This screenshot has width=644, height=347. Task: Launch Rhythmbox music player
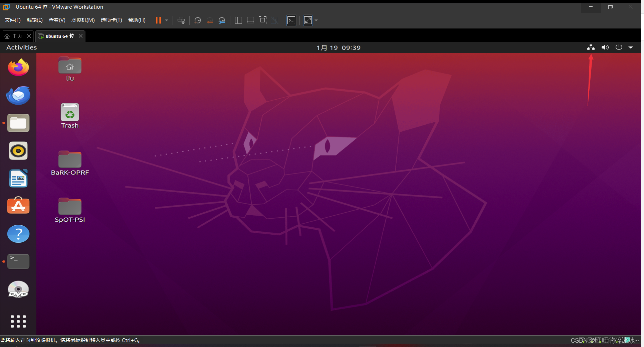click(18, 151)
